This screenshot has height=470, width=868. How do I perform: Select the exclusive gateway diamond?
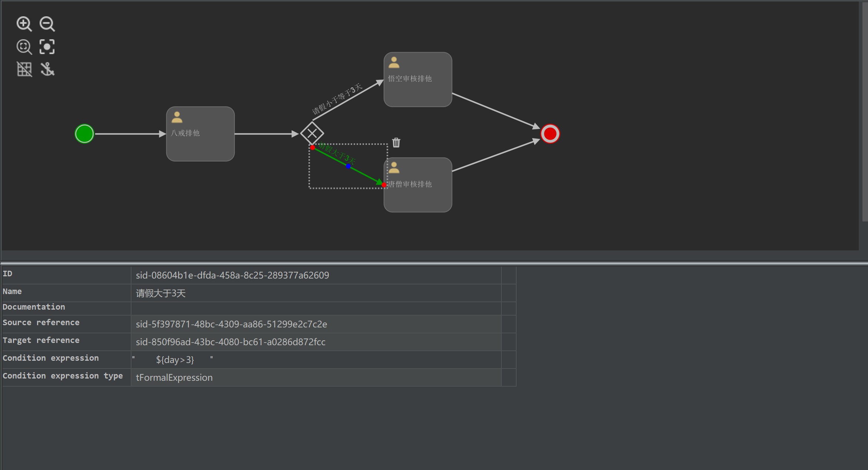312,133
